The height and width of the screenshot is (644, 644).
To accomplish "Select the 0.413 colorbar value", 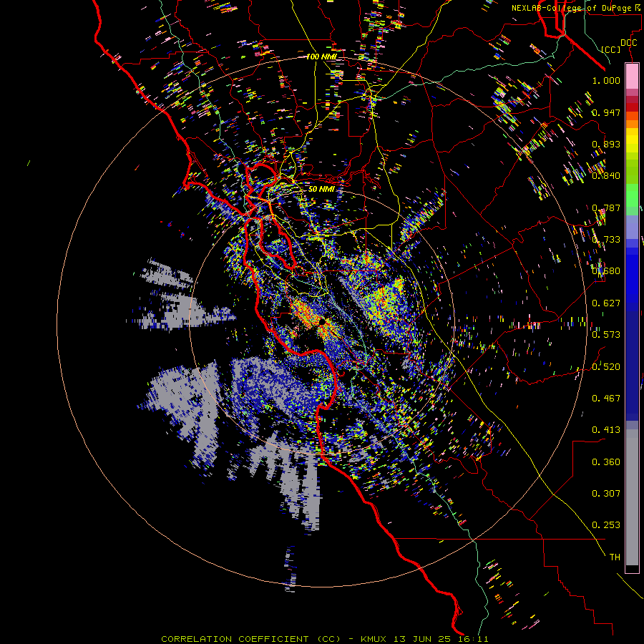I will pos(606,430).
